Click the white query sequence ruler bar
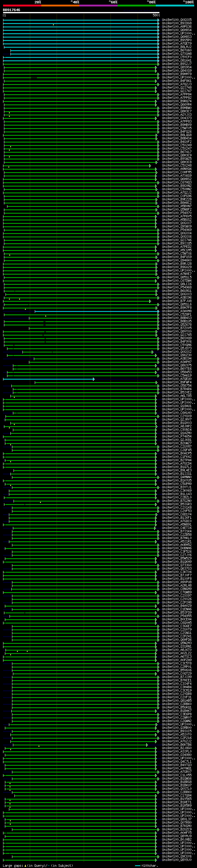 point(81,13)
